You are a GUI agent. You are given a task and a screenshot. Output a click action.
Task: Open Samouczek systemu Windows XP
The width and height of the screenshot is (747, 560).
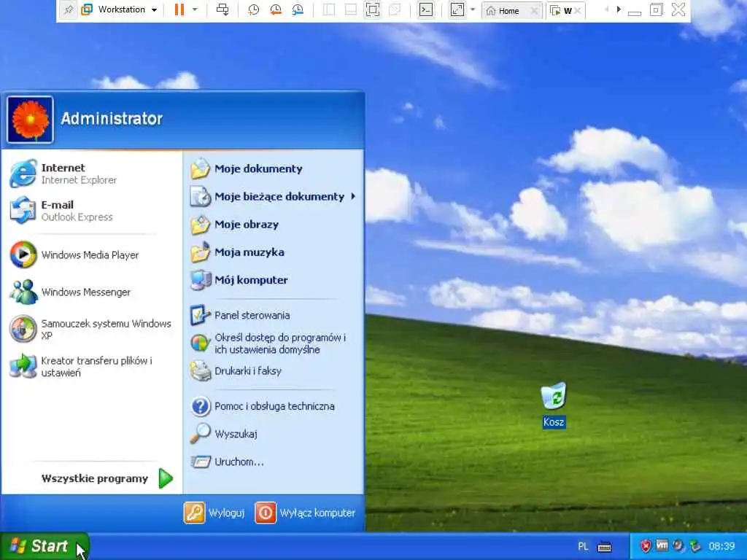[92, 329]
